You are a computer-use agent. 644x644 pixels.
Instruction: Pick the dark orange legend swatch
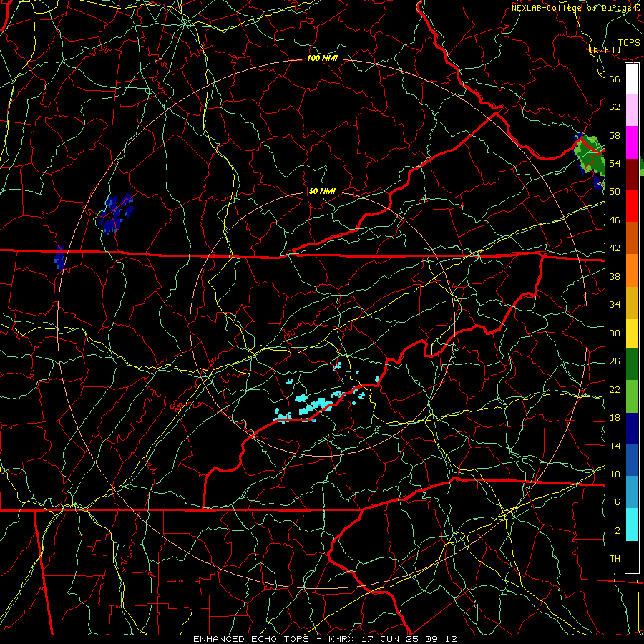632,238
